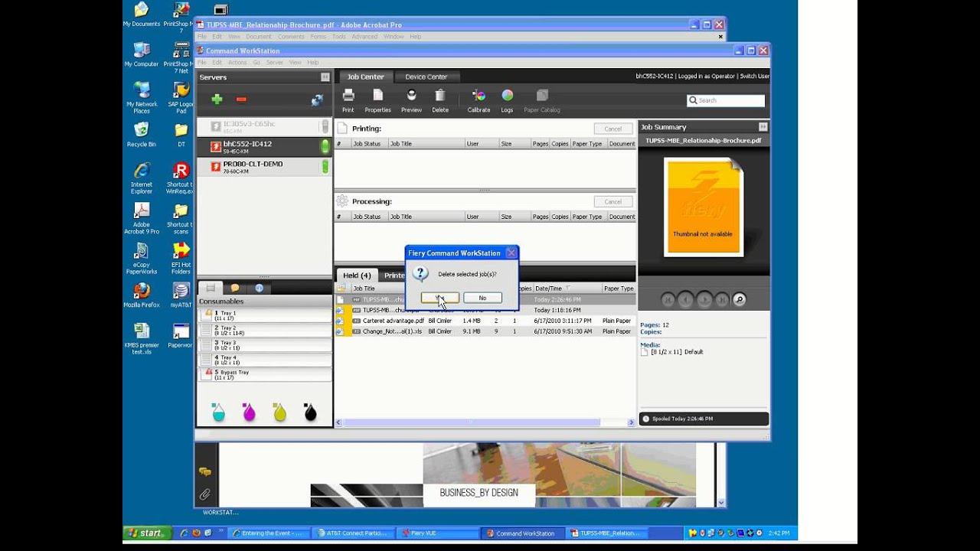Click the magenta toner level drop
The image size is (980, 551).
tap(249, 412)
